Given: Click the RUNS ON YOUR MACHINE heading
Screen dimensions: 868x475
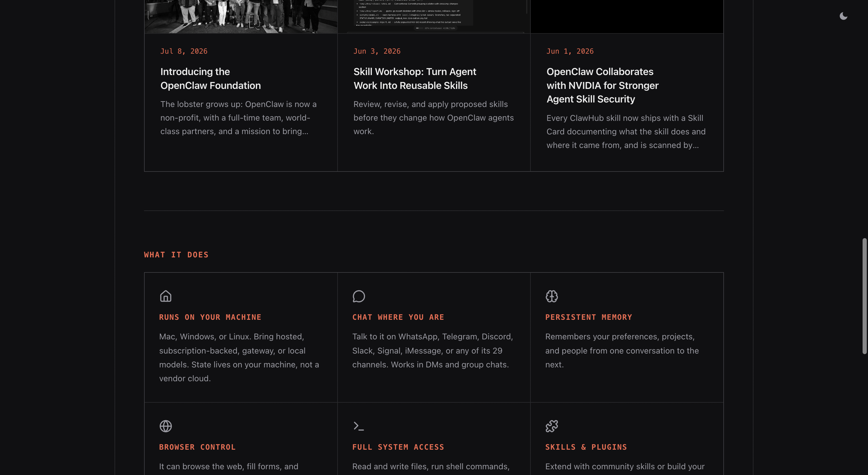Looking at the screenshot, I should (210, 317).
